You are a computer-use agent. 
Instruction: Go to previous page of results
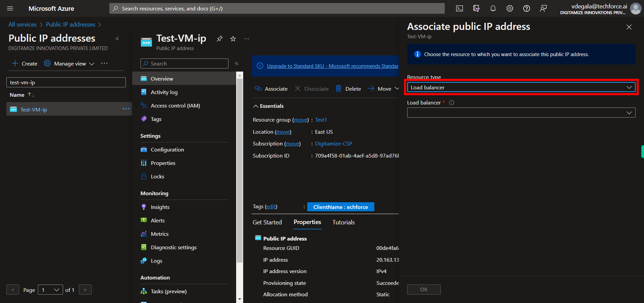[13, 290]
